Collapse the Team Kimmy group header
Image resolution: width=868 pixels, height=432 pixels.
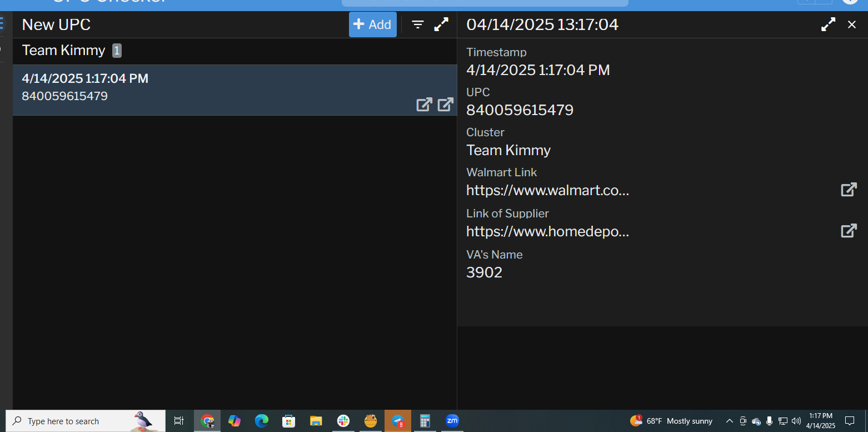click(64, 51)
